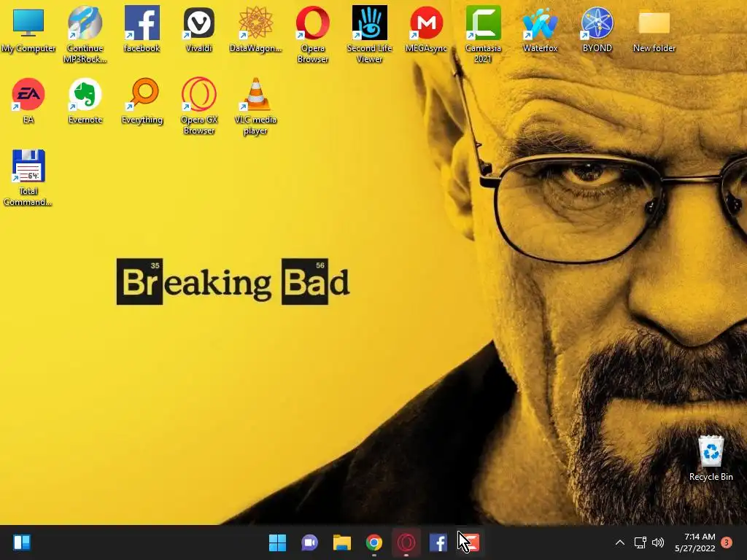Select the New folder on the desktop

654,30
